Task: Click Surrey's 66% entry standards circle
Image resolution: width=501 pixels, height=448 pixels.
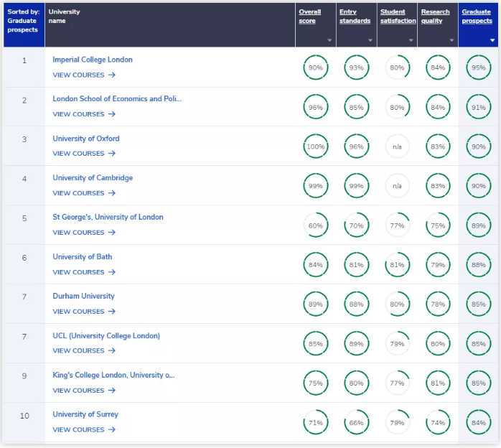Action: tap(356, 422)
